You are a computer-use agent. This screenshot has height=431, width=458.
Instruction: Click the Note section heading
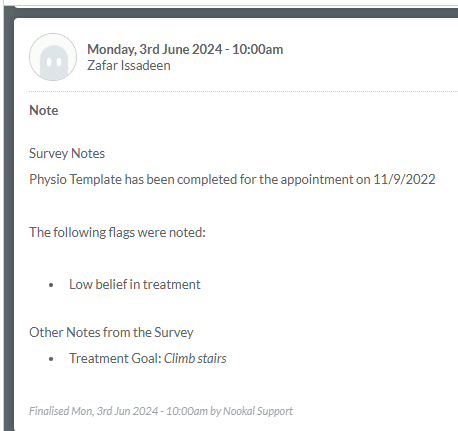coord(44,110)
